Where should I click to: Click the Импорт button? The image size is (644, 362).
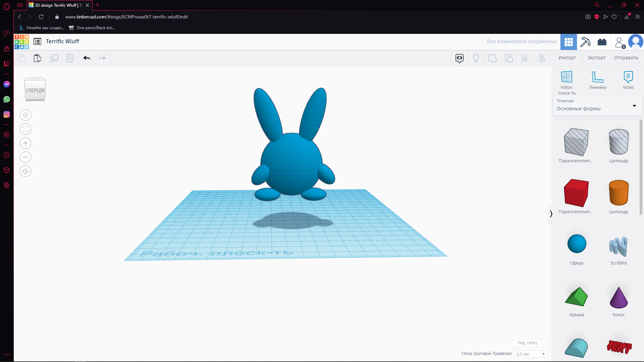567,58
